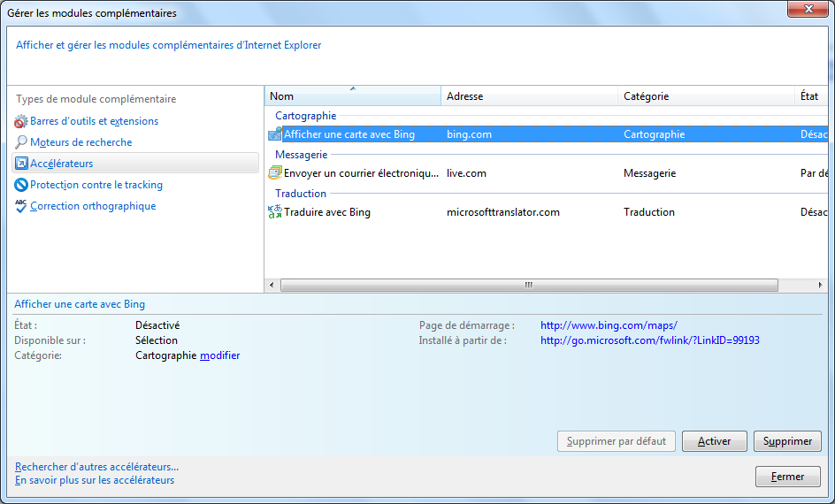The height and width of the screenshot is (504, 835).
Task: Click the Activer button
Action: pyautogui.click(x=715, y=441)
